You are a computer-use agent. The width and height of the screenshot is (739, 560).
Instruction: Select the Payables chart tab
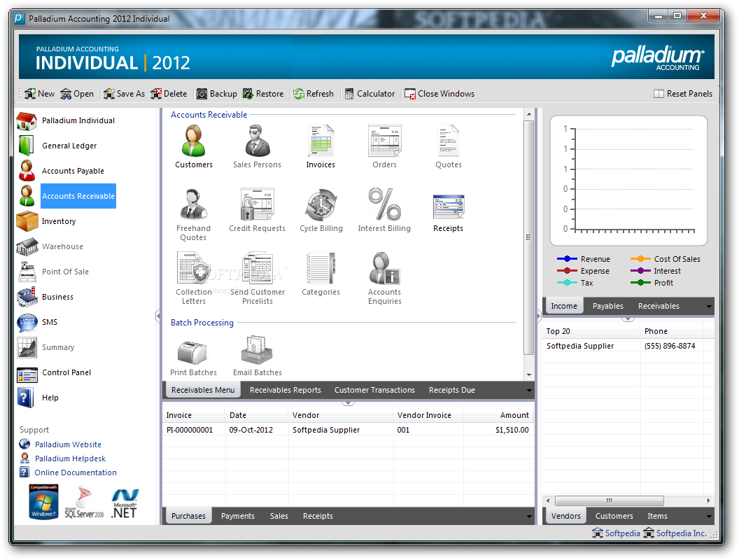(x=608, y=306)
